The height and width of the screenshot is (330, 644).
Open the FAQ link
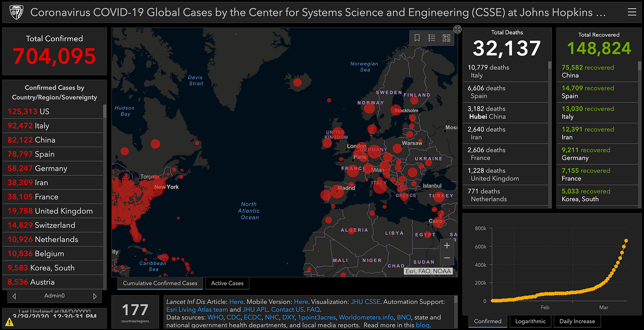[x=313, y=310]
